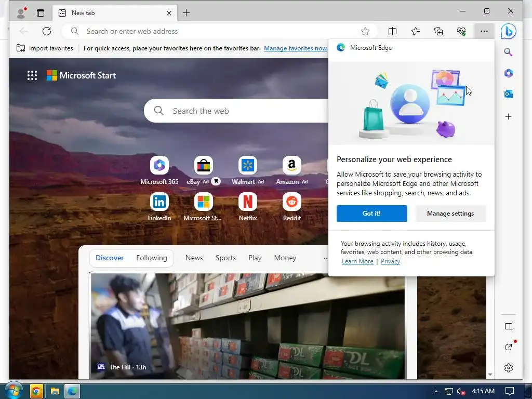Open Chrome from the taskbar
The height and width of the screenshot is (399, 532).
point(36,391)
